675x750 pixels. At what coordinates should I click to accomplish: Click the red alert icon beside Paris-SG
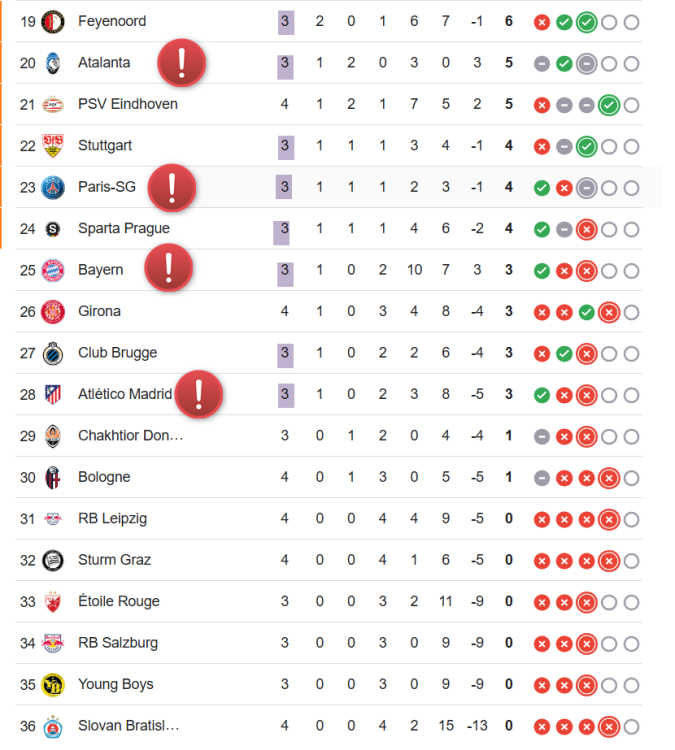pos(172,187)
